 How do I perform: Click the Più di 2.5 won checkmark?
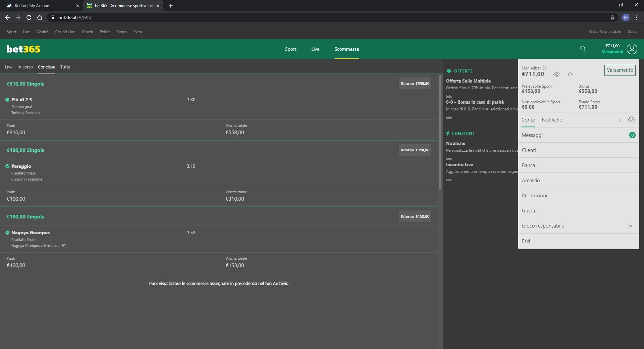[x=7, y=100]
